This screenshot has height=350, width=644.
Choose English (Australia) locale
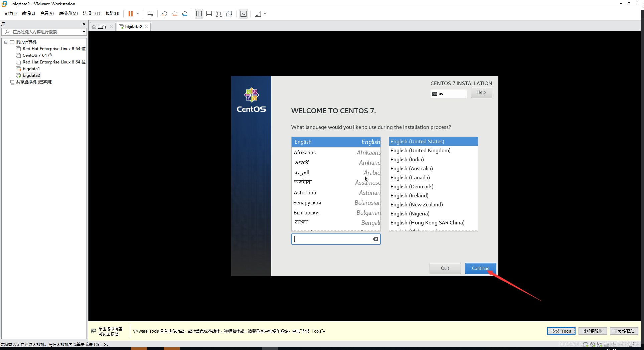point(434,169)
